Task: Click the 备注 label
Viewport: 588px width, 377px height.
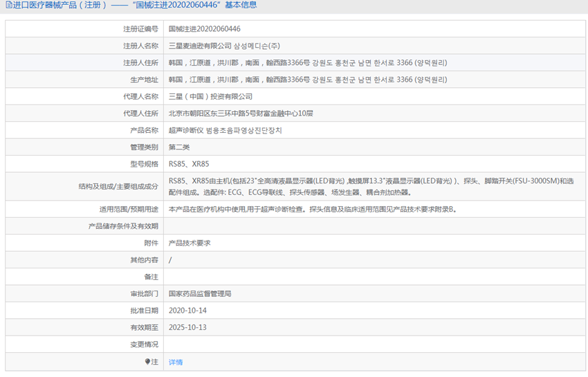Action: pos(151,277)
